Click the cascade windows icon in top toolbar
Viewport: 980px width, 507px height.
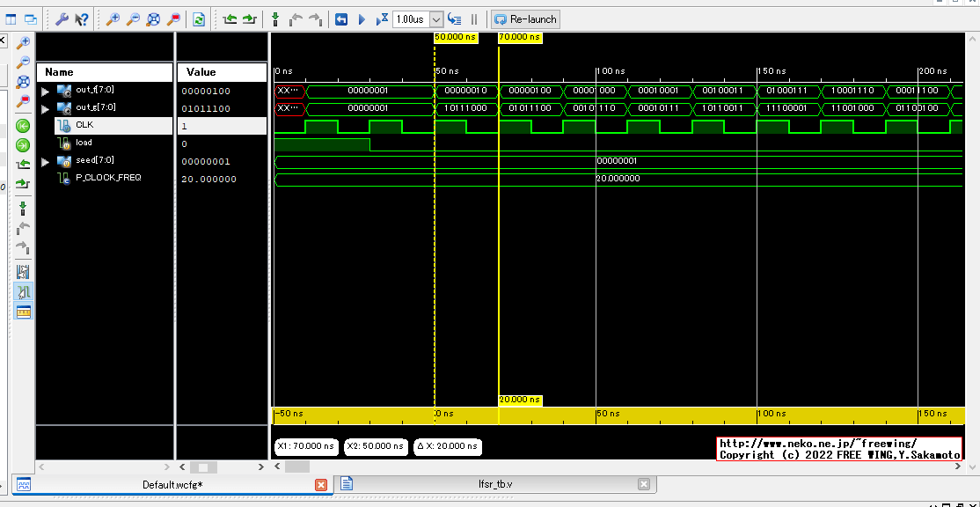[30, 19]
